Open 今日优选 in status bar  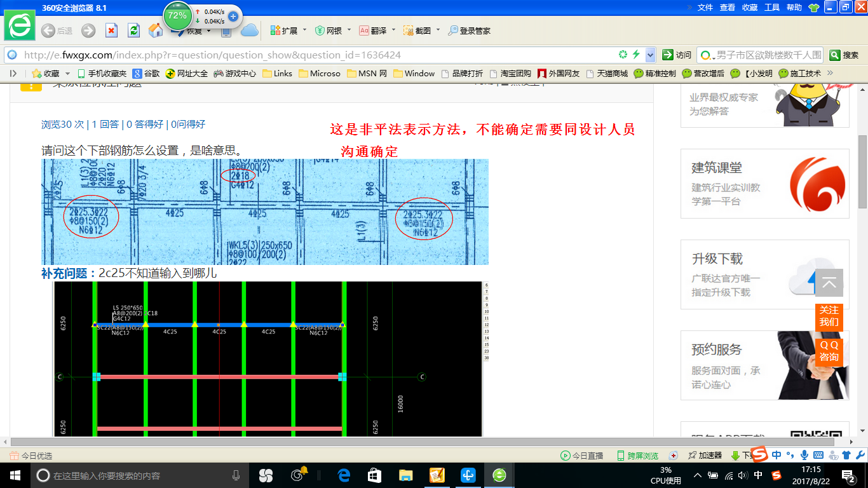tap(31, 456)
